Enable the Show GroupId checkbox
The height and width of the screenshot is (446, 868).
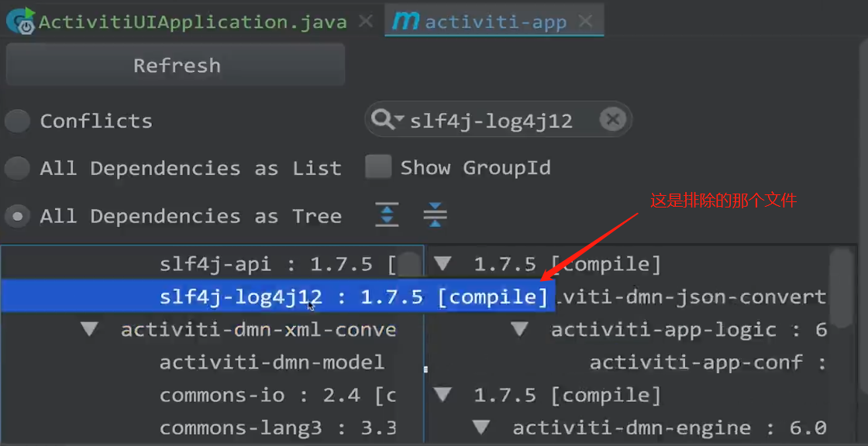[378, 167]
